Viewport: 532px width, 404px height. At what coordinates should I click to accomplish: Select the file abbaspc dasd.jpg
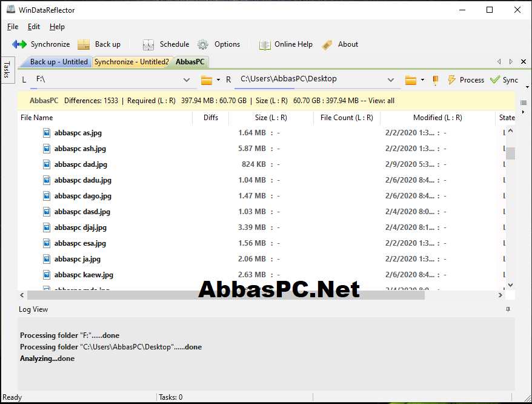click(82, 212)
